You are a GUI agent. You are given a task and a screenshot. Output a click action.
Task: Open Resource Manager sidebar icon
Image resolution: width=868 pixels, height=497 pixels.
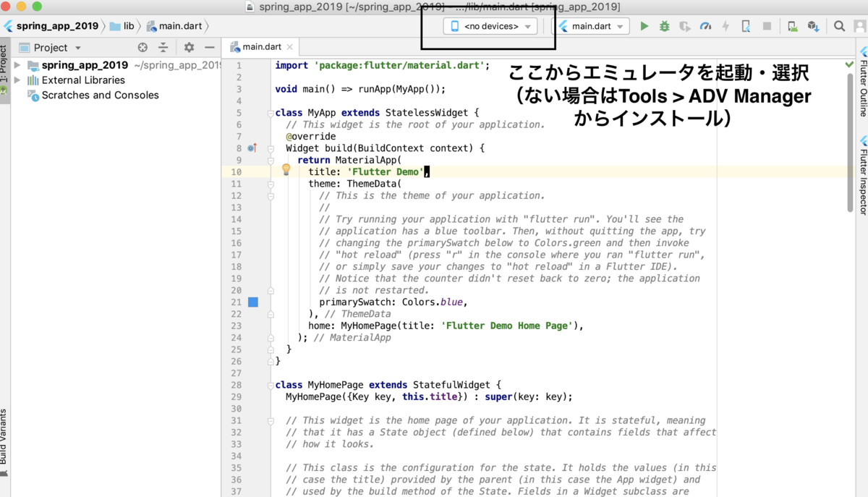[x=3, y=90]
